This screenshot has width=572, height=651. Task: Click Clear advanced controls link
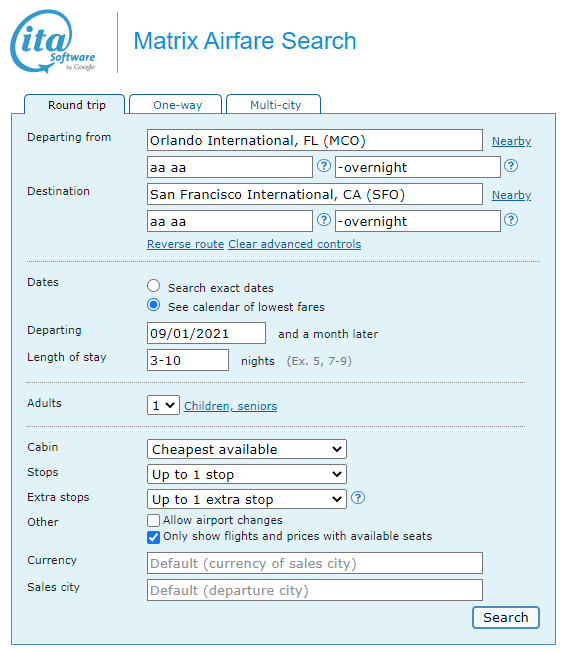(295, 244)
